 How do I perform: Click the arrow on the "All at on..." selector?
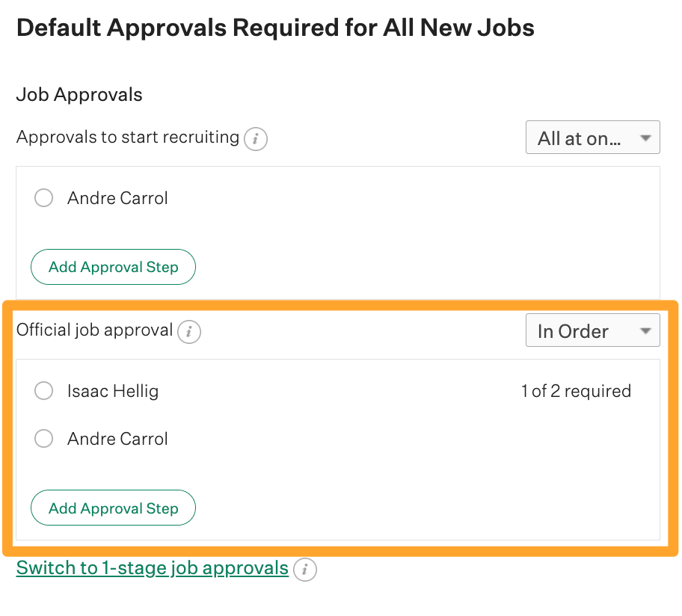pos(645,137)
